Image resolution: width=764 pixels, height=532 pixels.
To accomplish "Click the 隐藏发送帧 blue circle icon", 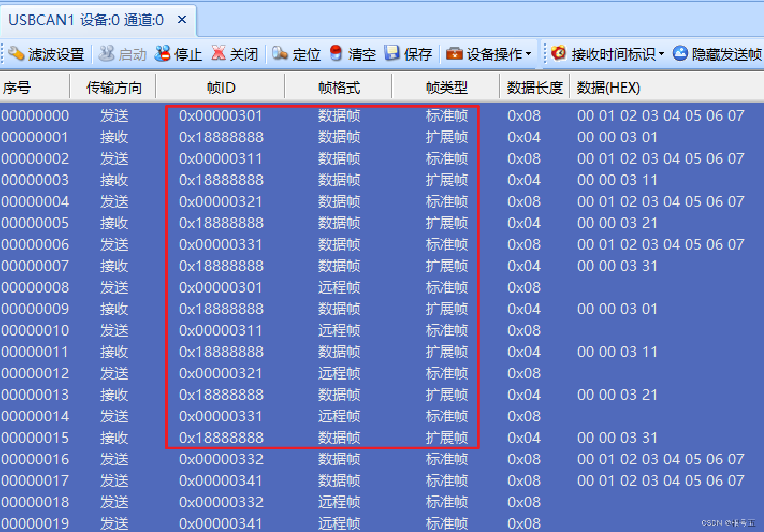I will 680,53.
